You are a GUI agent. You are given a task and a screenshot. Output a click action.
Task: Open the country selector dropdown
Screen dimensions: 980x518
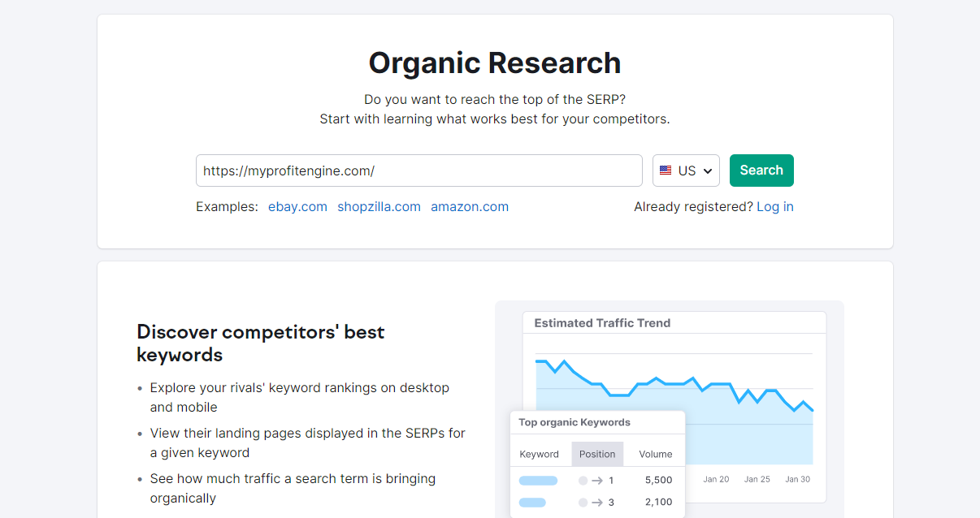(x=687, y=171)
